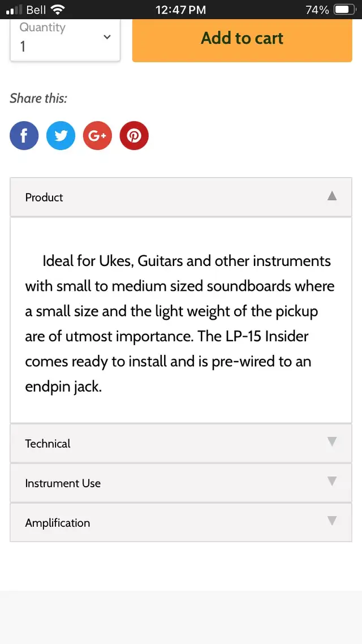Tap the Wi-Fi status icon
The height and width of the screenshot is (644, 362).
(57, 10)
